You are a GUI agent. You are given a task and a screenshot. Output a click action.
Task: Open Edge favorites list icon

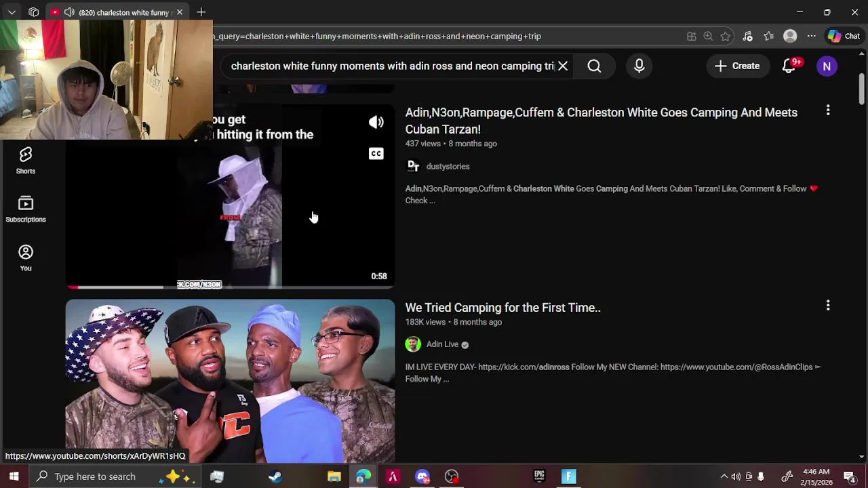(768, 36)
